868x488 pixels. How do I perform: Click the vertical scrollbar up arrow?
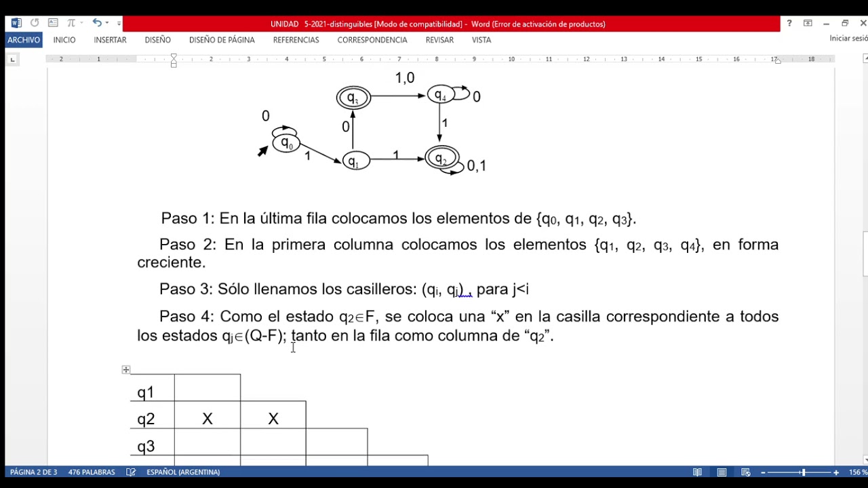(x=865, y=60)
